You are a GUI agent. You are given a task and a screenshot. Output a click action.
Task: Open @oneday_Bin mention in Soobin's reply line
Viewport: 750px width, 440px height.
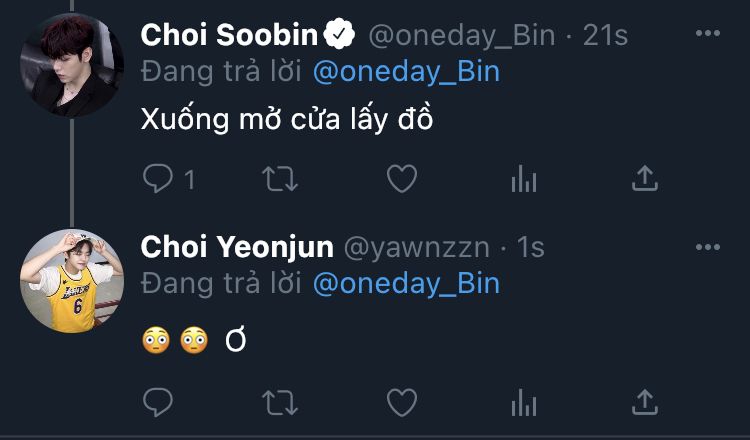point(406,71)
